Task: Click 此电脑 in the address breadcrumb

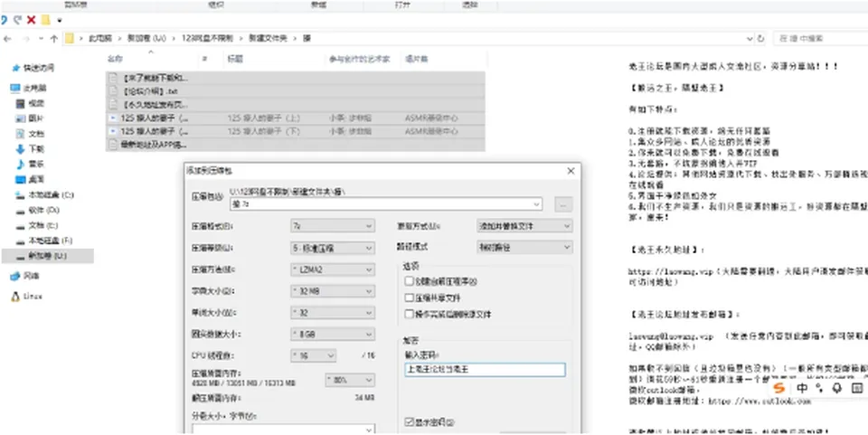Action: click(100, 39)
